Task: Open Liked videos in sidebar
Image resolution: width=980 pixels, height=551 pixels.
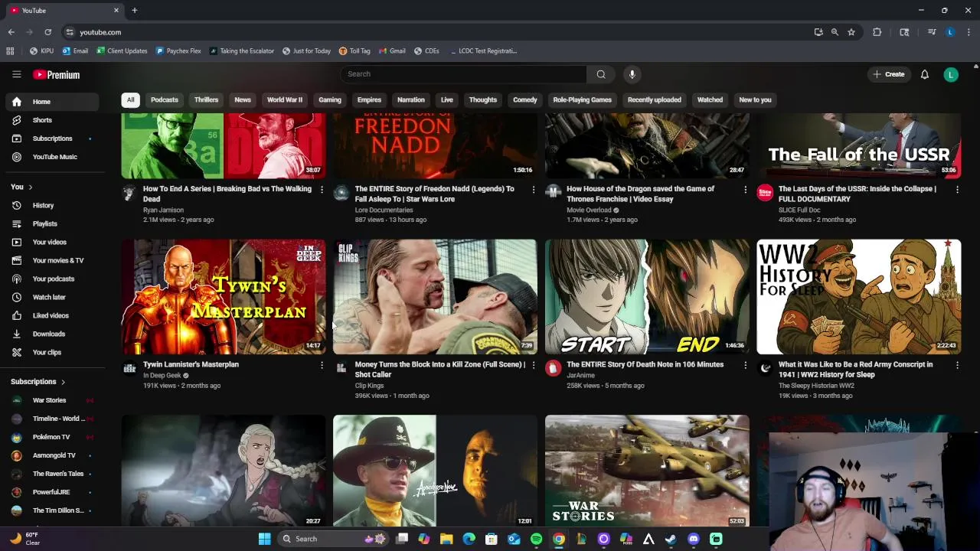Action: (x=51, y=315)
